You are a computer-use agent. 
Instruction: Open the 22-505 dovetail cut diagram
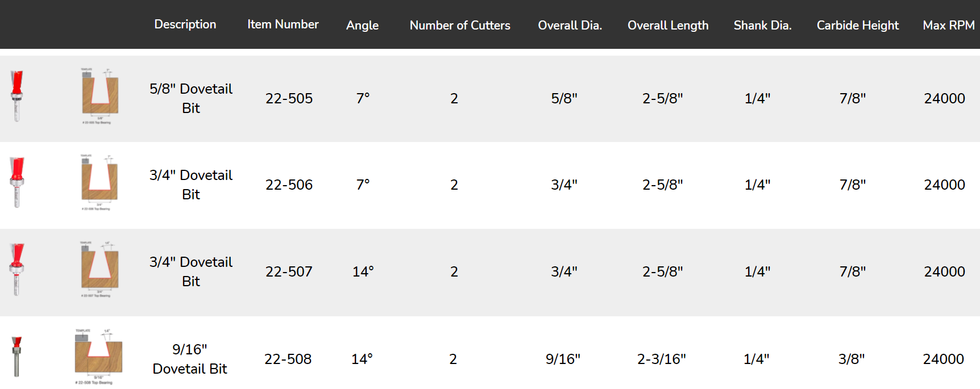(x=99, y=96)
